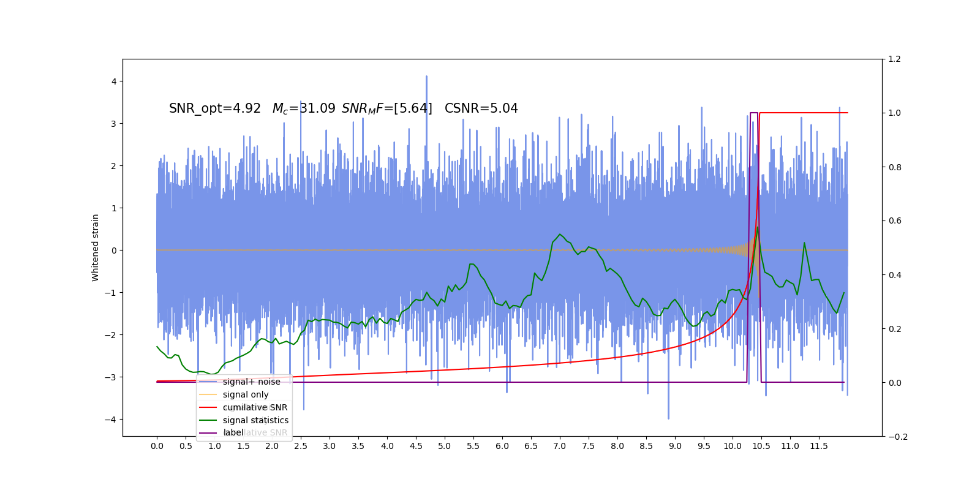The height and width of the screenshot is (490, 980).
Task: Click left y-axis tick label 3
Action: click(x=114, y=124)
